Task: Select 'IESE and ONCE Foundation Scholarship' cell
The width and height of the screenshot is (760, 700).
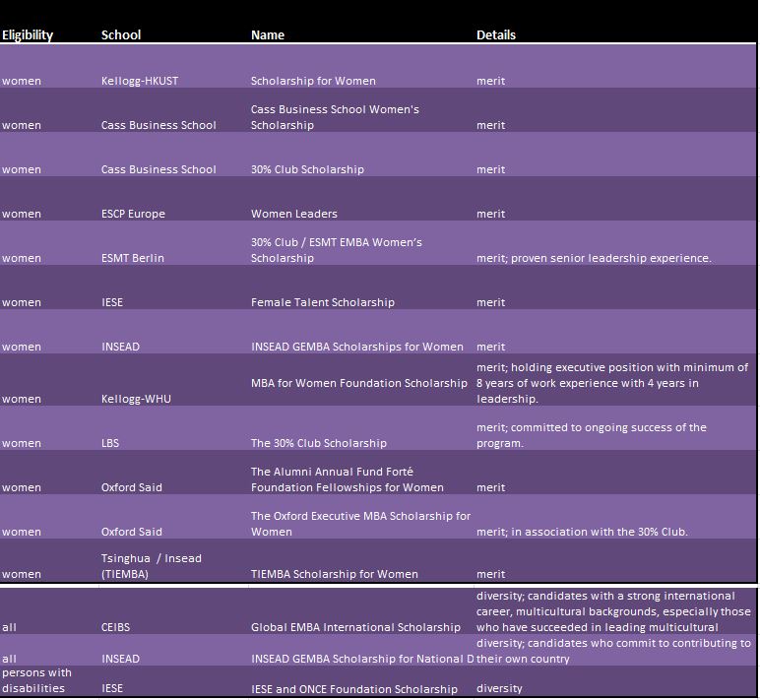Action: [x=353, y=689]
